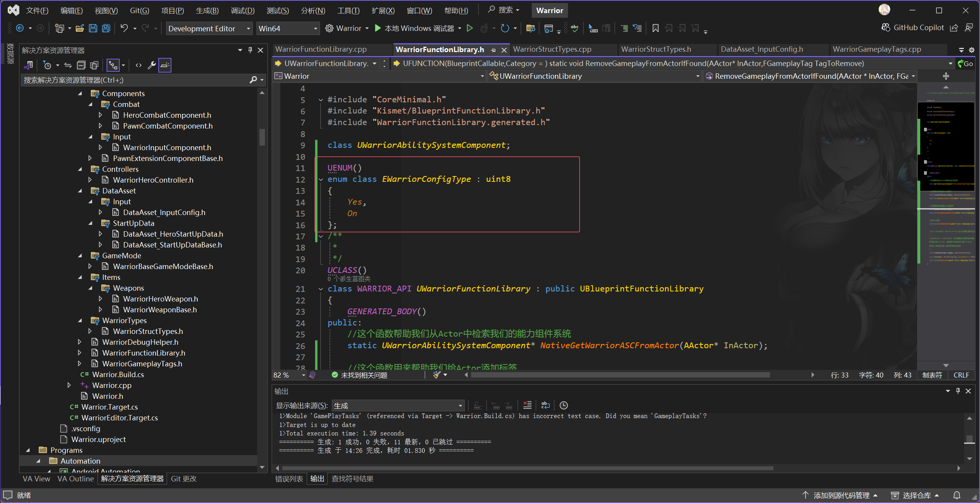Toggle auto-hide pin of Solution Explorer
980x503 pixels.
[x=250, y=50]
